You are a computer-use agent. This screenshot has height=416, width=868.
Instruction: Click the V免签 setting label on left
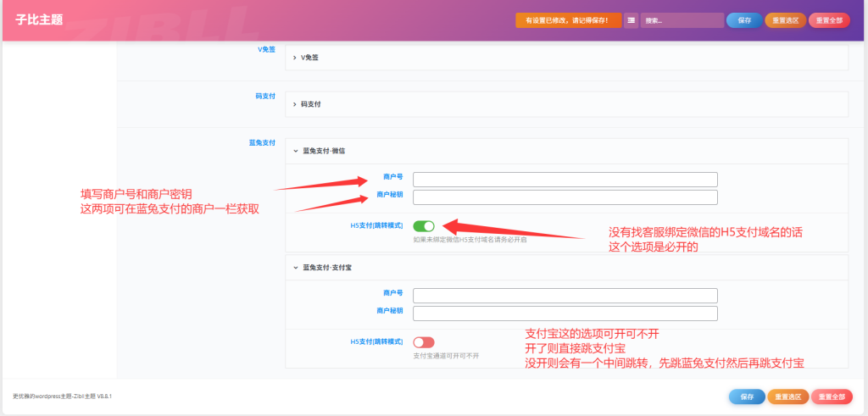266,49
